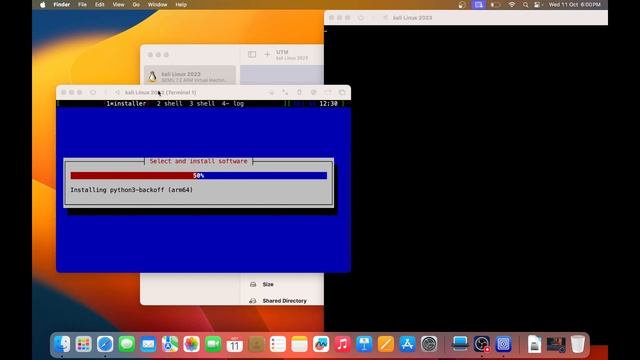Screen dimensions: 640x360
Task: Open Spotlight search in menu bar
Action: tap(525, 5)
